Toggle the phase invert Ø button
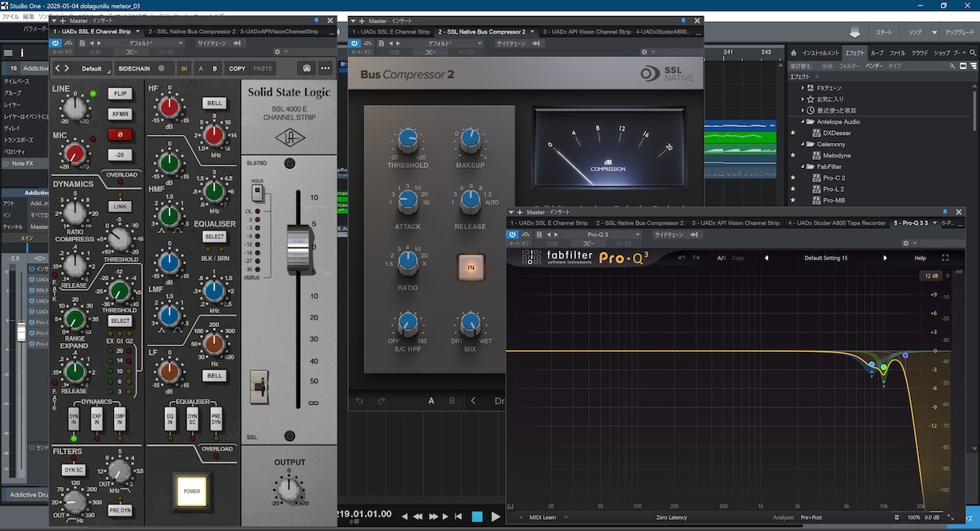This screenshot has height=531, width=980. [x=120, y=134]
